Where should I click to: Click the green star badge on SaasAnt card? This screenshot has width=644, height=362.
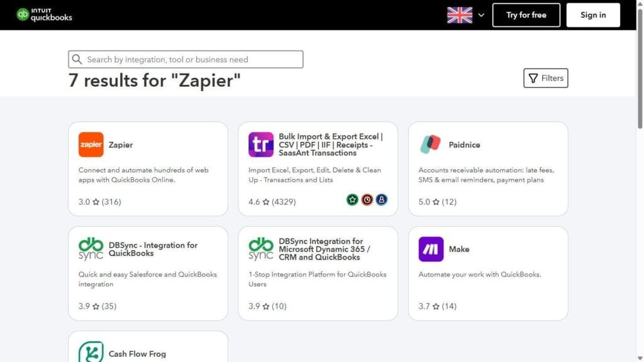(x=352, y=200)
